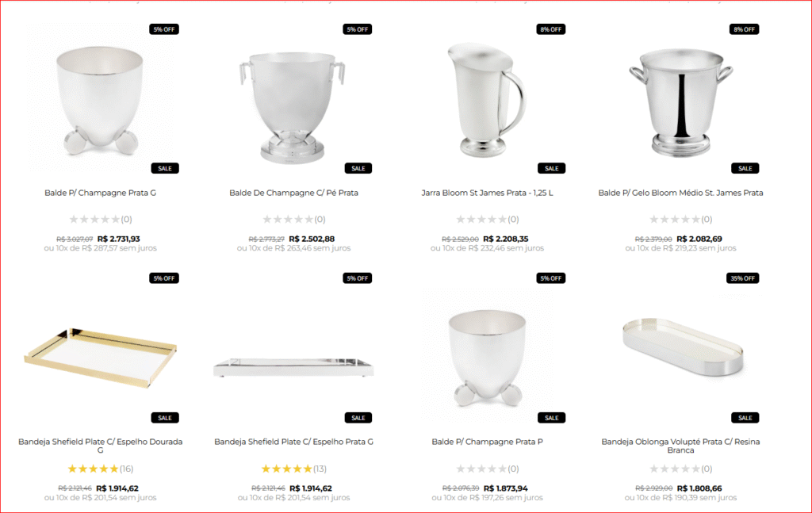Click the R$ 1.873,94 price

(x=504, y=488)
